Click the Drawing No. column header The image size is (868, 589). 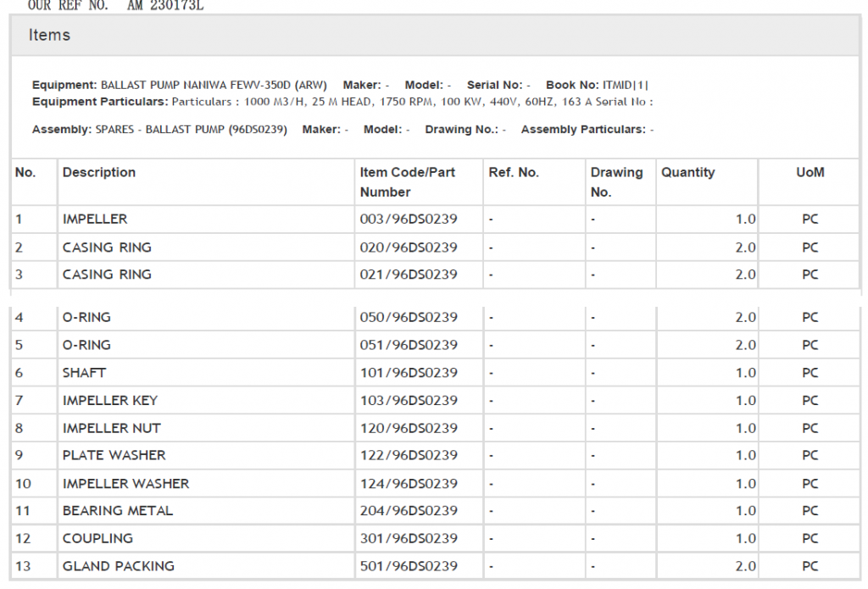(616, 181)
